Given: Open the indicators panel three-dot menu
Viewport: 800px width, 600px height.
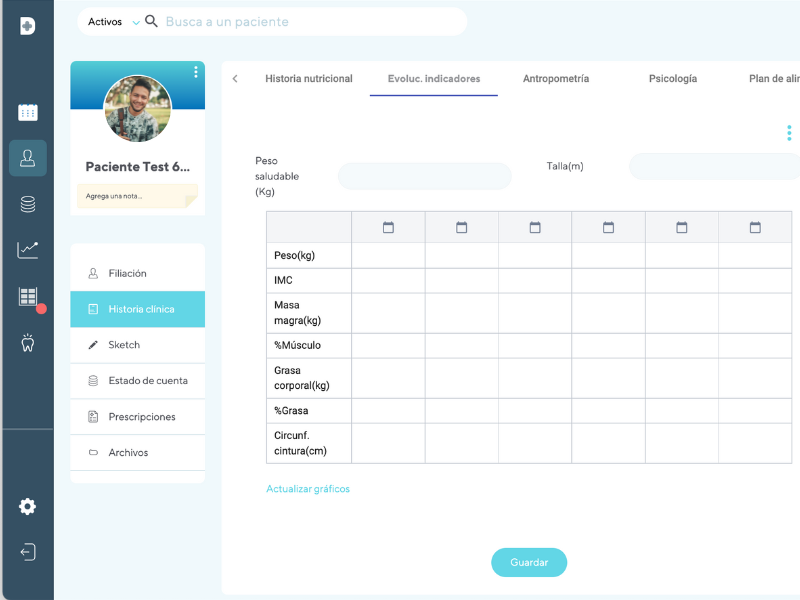Looking at the screenshot, I should pos(789,132).
